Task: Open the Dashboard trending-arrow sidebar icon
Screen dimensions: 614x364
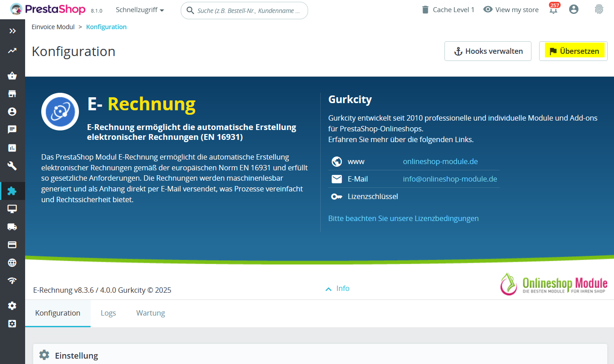Action: 13,51
